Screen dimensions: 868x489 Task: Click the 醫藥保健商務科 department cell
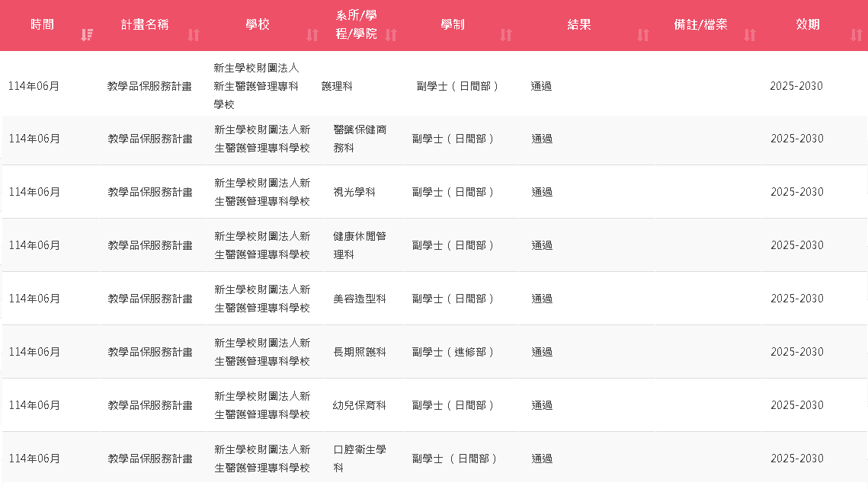click(360, 139)
